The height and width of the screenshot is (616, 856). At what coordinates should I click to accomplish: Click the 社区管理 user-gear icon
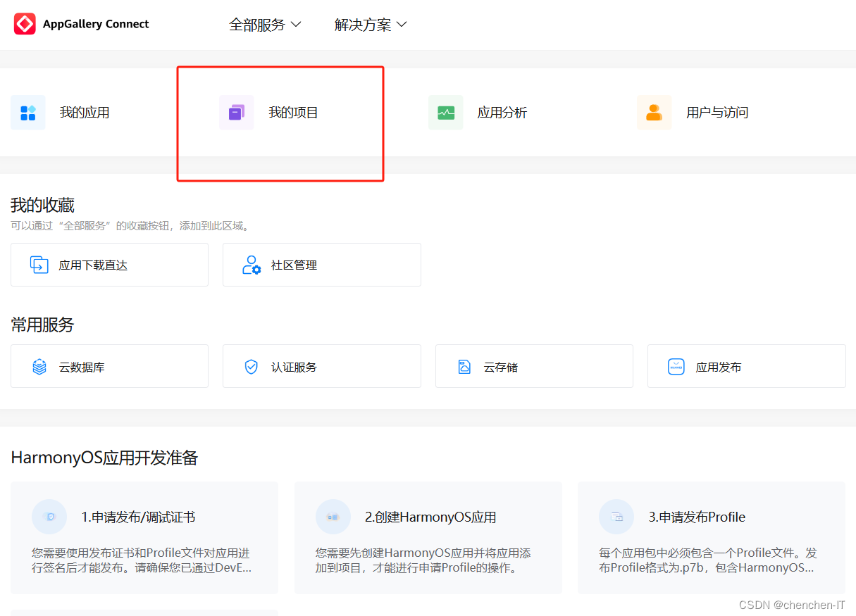(252, 265)
